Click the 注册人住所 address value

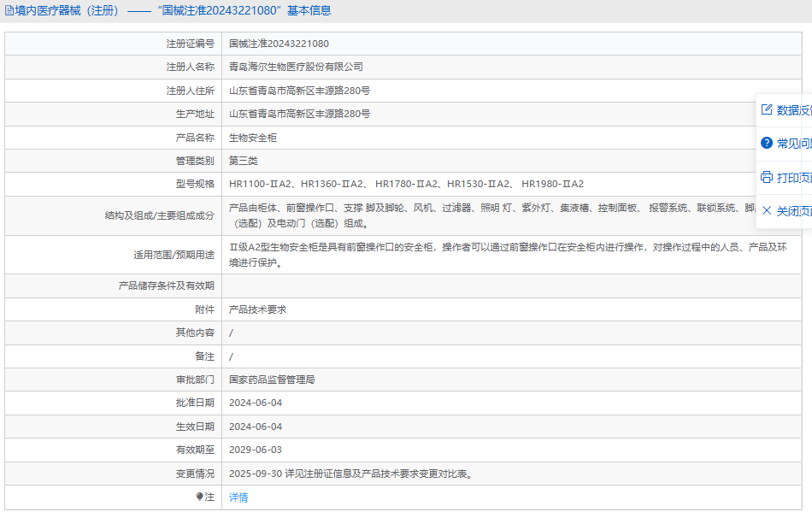(299, 91)
